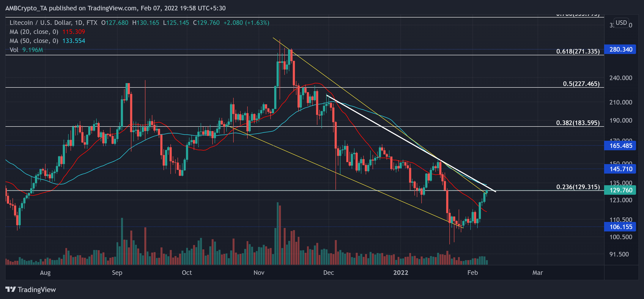Click the TradingView wordmark text
The image size is (644, 299).
(37, 290)
